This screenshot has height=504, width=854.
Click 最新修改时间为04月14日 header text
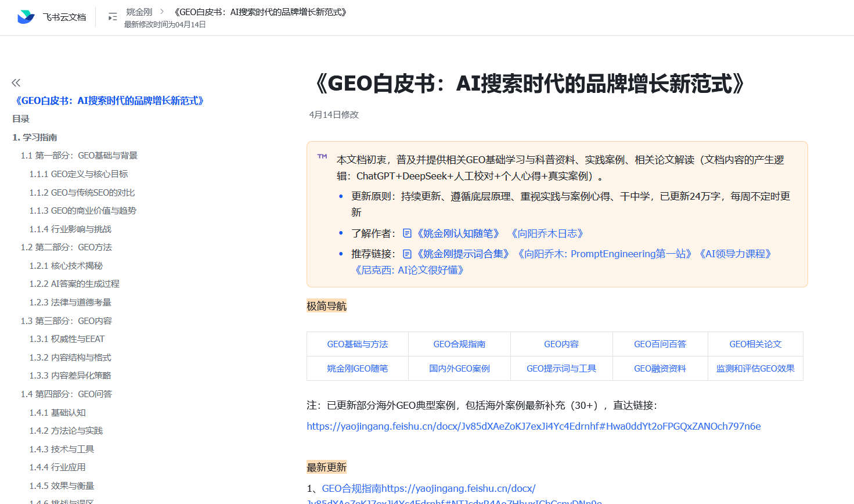[165, 24]
